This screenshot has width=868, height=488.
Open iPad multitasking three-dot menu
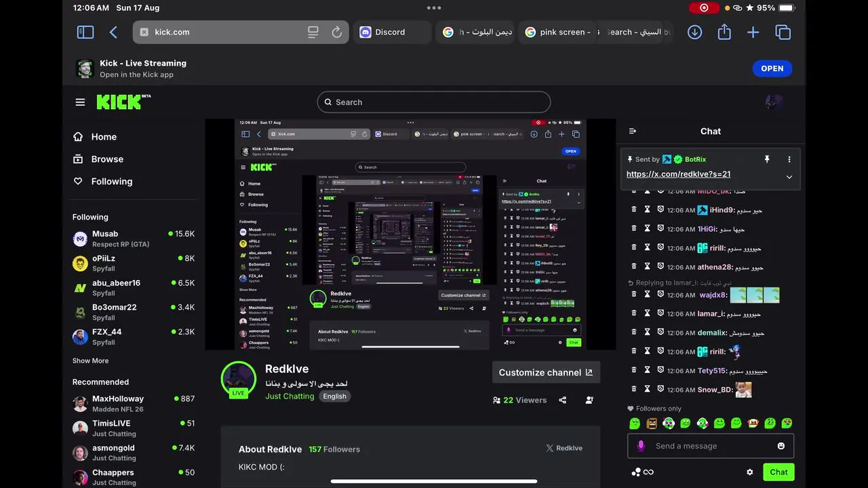[434, 8]
